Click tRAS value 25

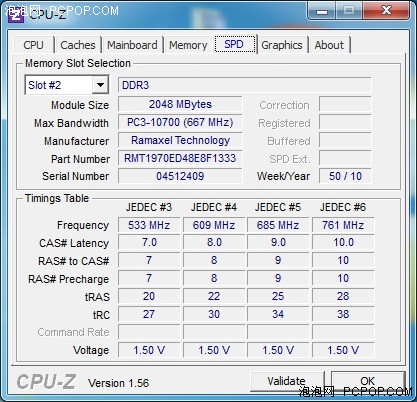pos(278,296)
